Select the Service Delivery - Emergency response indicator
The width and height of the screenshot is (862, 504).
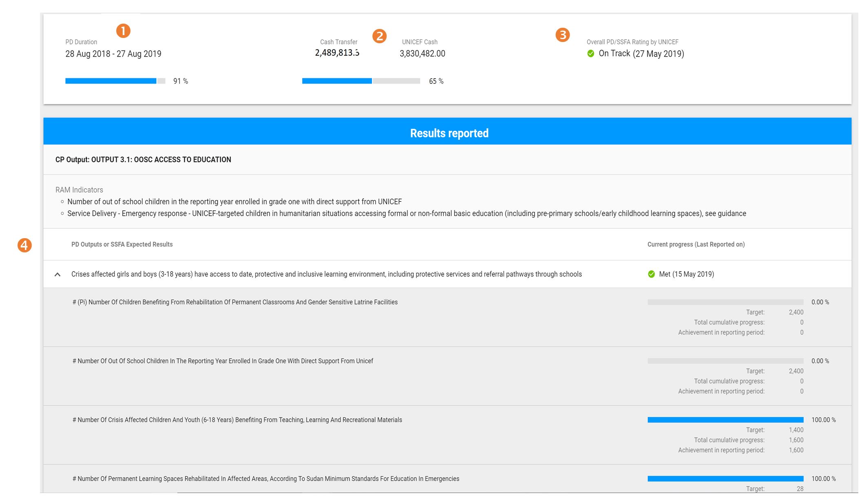pos(407,213)
